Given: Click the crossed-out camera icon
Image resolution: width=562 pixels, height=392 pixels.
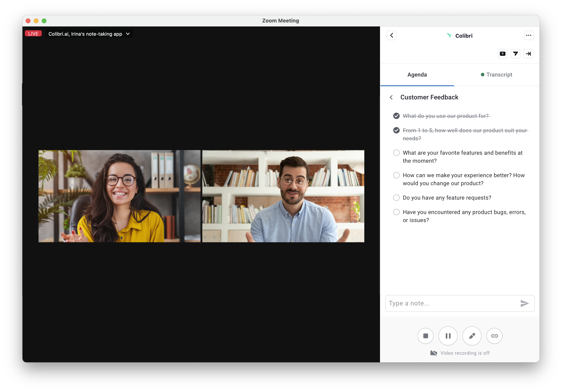Looking at the screenshot, I should click(x=434, y=353).
